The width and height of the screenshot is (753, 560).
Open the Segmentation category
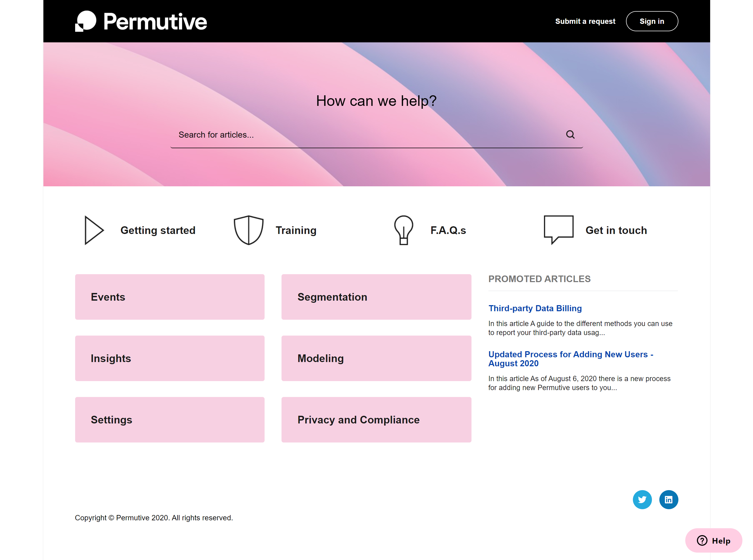(376, 297)
